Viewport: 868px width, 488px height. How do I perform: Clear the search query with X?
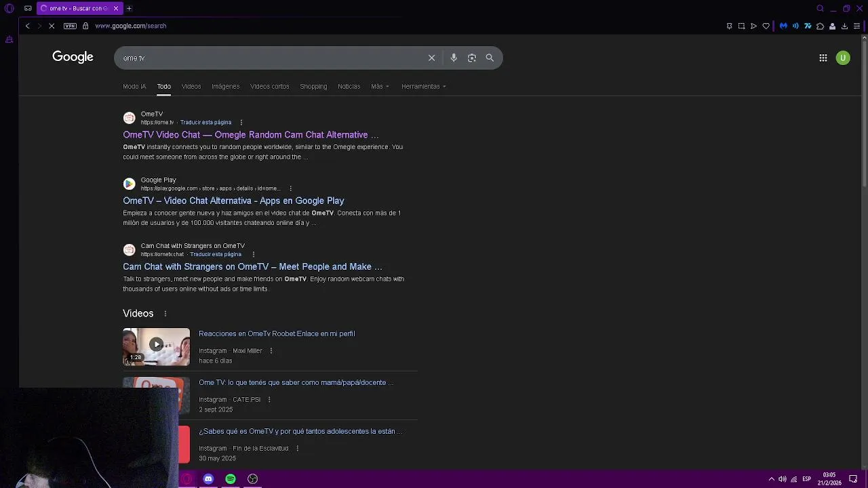coord(431,58)
